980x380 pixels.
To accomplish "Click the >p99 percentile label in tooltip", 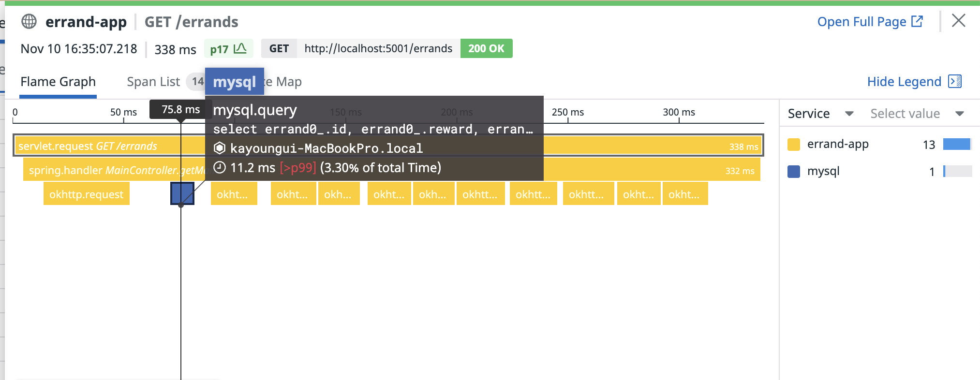I will click(298, 168).
